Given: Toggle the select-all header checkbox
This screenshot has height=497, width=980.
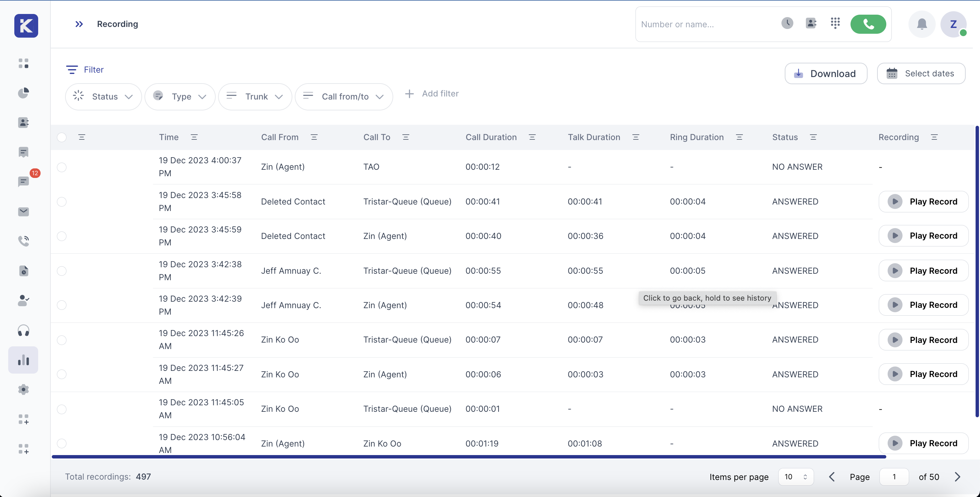Looking at the screenshot, I should pyautogui.click(x=62, y=137).
